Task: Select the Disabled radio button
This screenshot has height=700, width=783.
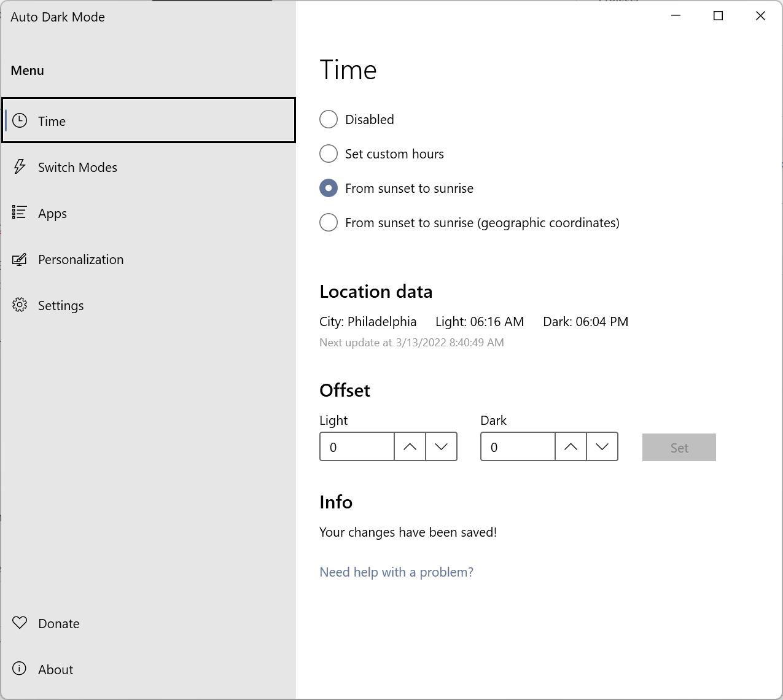Action: click(329, 119)
